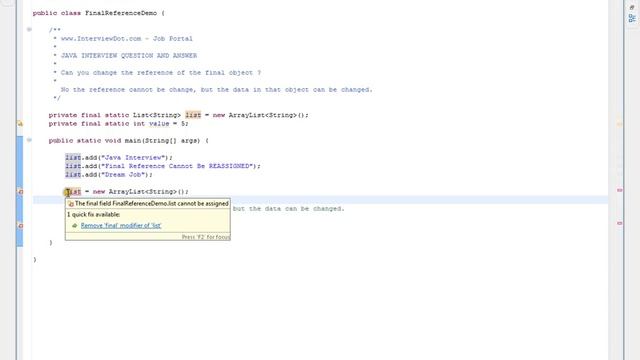Image resolution: width=640 pixels, height=360 pixels.
Task: Click the underlined 'list' in the reassignment line
Action: pyautogui.click(x=73, y=191)
